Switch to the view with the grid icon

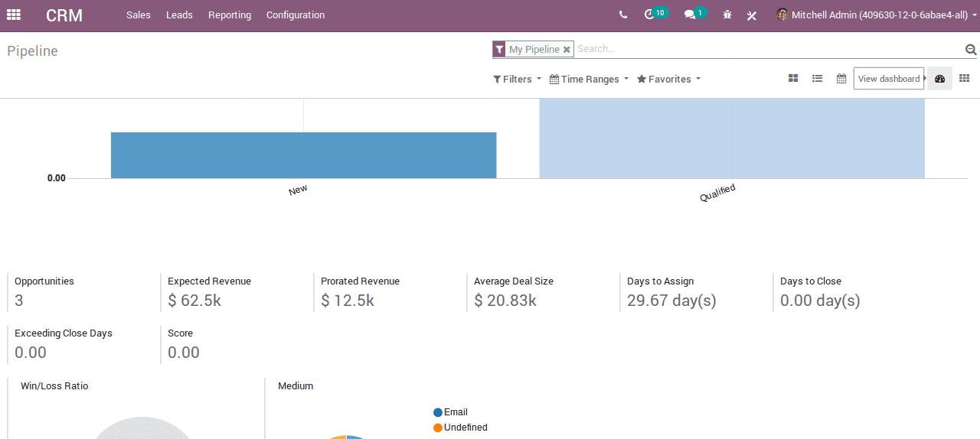(x=964, y=79)
